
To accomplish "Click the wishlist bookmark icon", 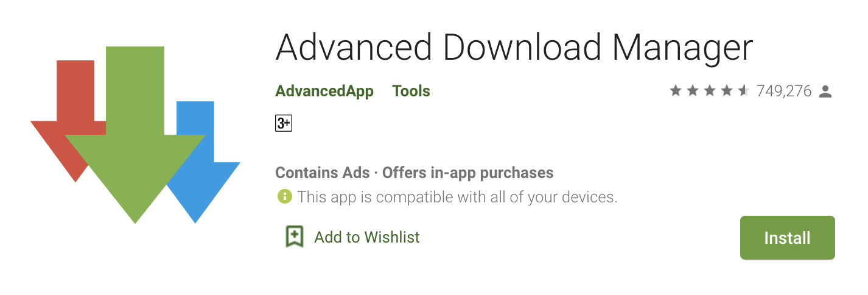I will [294, 236].
